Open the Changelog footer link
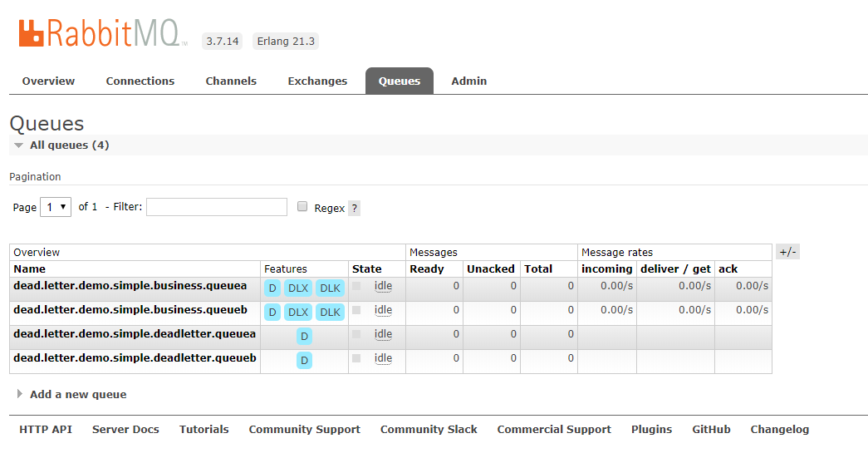The width and height of the screenshot is (868, 463). [x=779, y=429]
